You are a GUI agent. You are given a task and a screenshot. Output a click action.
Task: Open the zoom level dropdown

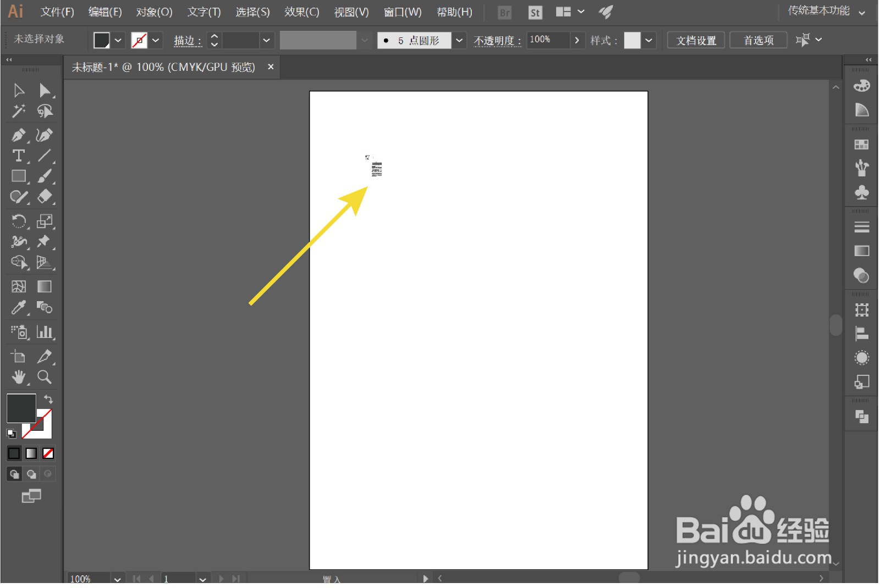pyautogui.click(x=117, y=579)
